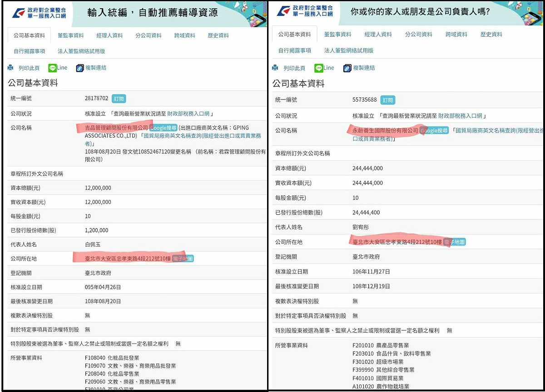
Task: Open 經理人資料 tab in right panel
Action: pyautogui.click(x=378, y=34)
